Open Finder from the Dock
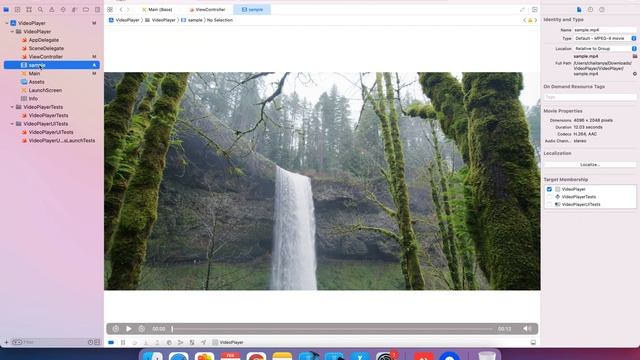Image resolution: width=640 pixels, height=360 pixels. pos(153,355)
